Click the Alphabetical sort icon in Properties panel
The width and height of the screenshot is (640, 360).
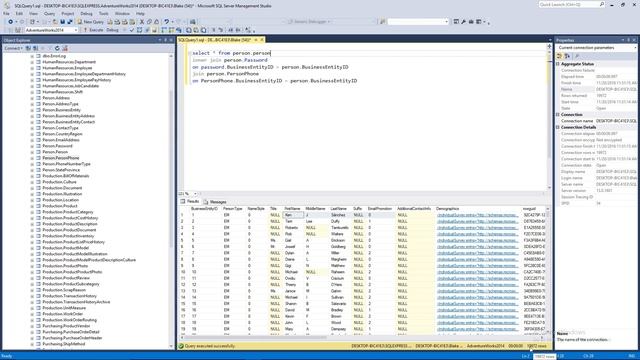coord(567,56)
